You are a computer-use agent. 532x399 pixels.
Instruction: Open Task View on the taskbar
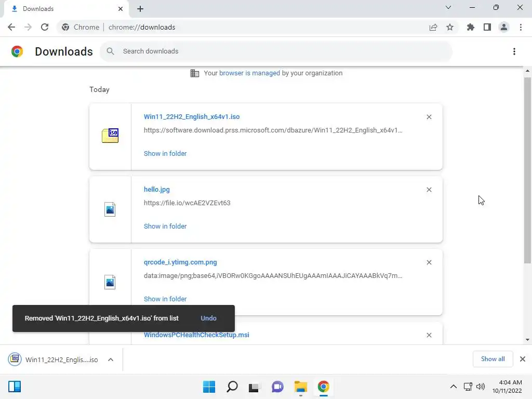click(x=254, y=387)
